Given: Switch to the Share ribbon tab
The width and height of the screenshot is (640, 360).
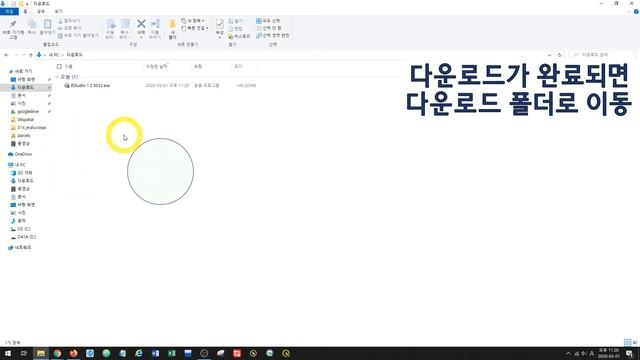Looking at the screenshot, I should pyautogui.click(x=41, y=11).
